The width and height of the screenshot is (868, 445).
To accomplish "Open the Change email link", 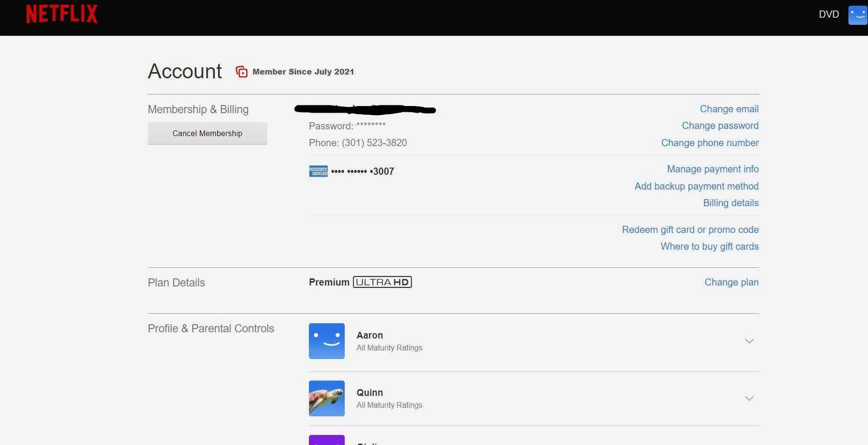I will click(x=729, y=109).
